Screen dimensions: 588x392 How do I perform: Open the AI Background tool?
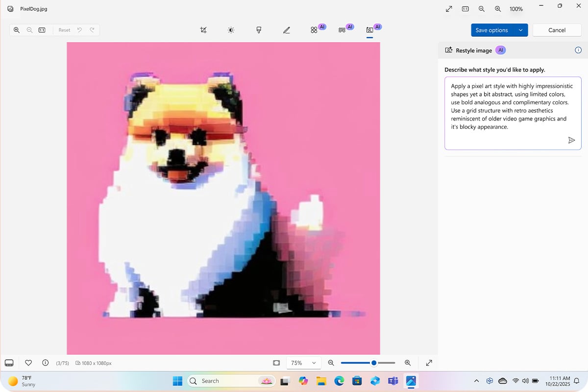(x=343, y=30)
